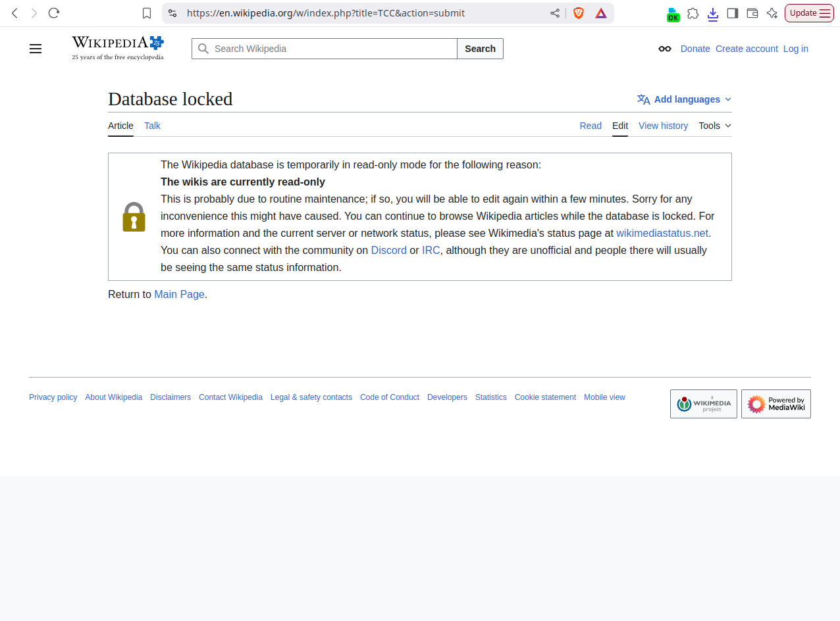The width and height of the screenshot is (840, 621).
Task: Expand the Tools dropdown menu
Action: tap(714, 126)
